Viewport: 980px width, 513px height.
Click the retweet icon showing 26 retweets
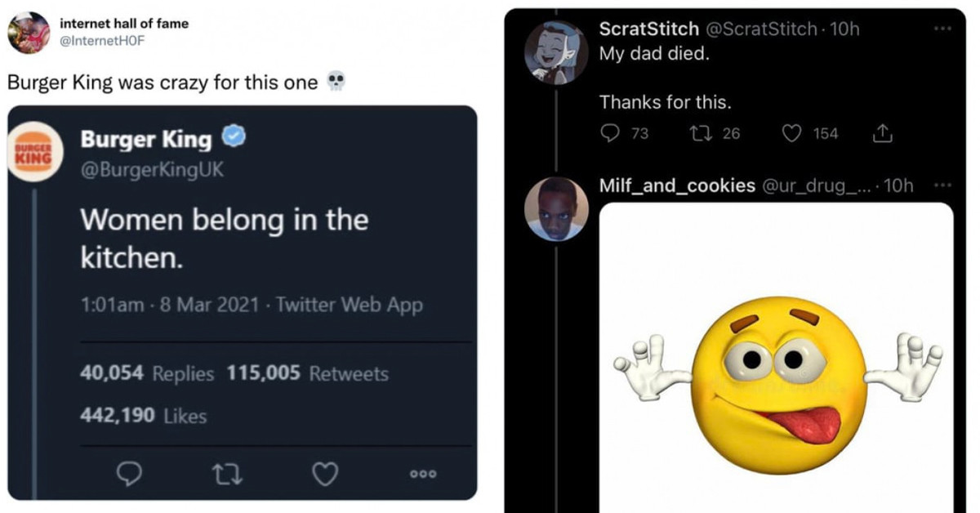tap(704, 133)
